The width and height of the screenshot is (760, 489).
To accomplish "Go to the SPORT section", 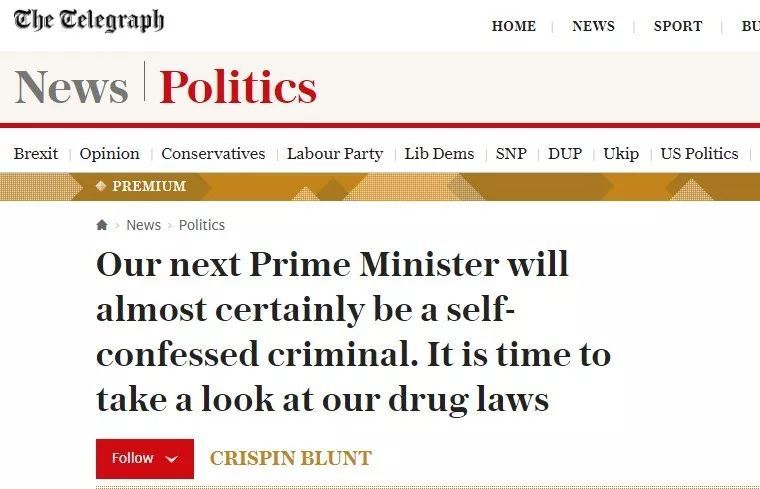I will 678,26.
